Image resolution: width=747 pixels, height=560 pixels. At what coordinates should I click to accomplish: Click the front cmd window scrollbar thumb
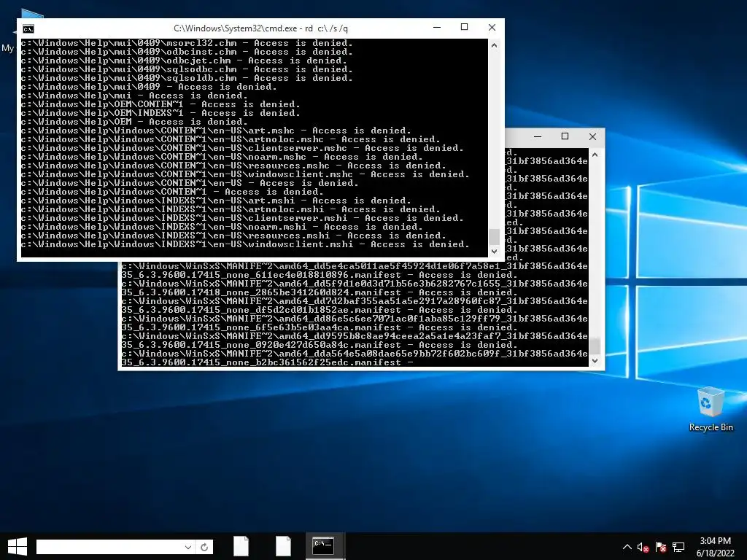tap(494, 236)
